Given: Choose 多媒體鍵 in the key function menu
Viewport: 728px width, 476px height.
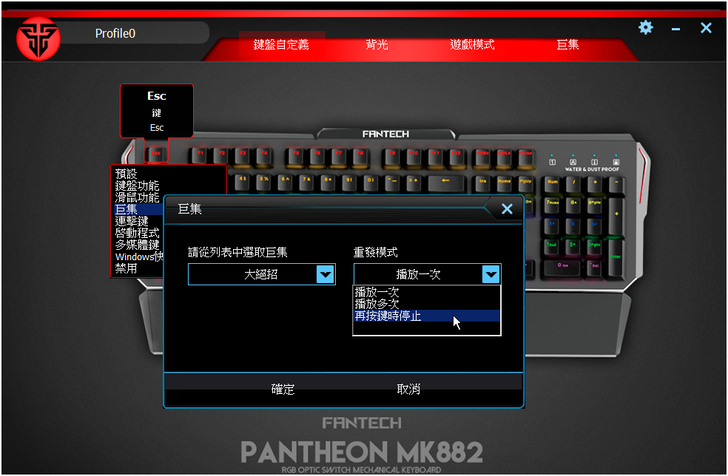Looking at the screenshot, I should (137, 245).
